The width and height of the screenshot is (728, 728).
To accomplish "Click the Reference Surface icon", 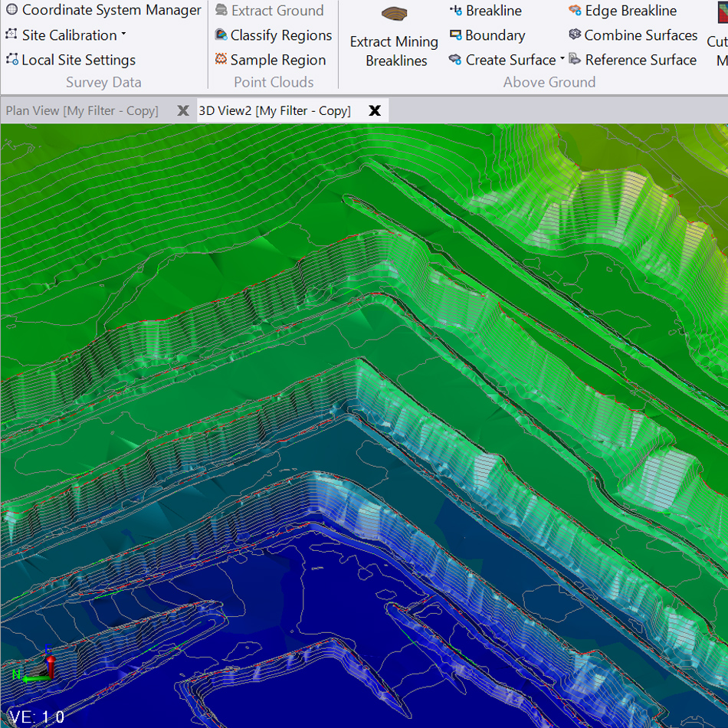I will click(x=573, y=60).
